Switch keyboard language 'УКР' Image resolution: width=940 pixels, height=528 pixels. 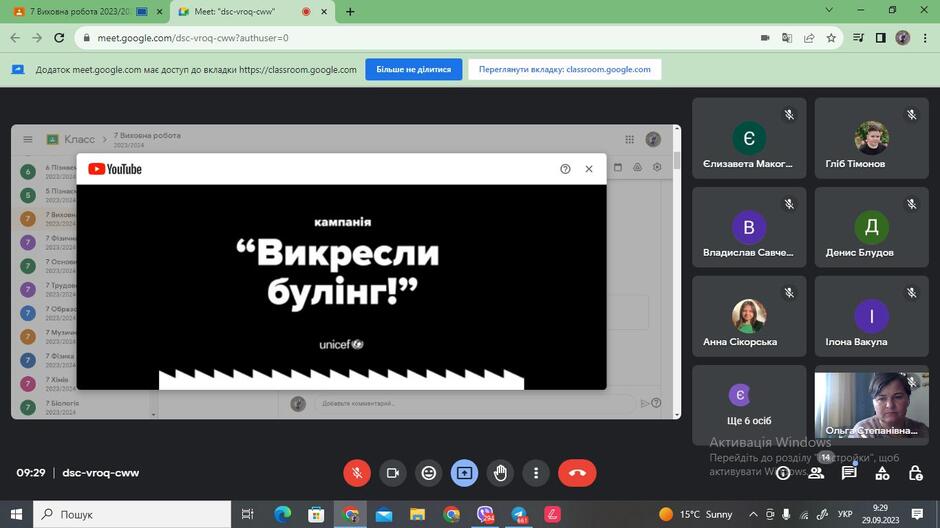pyautogui.click(x=845, y=514)
